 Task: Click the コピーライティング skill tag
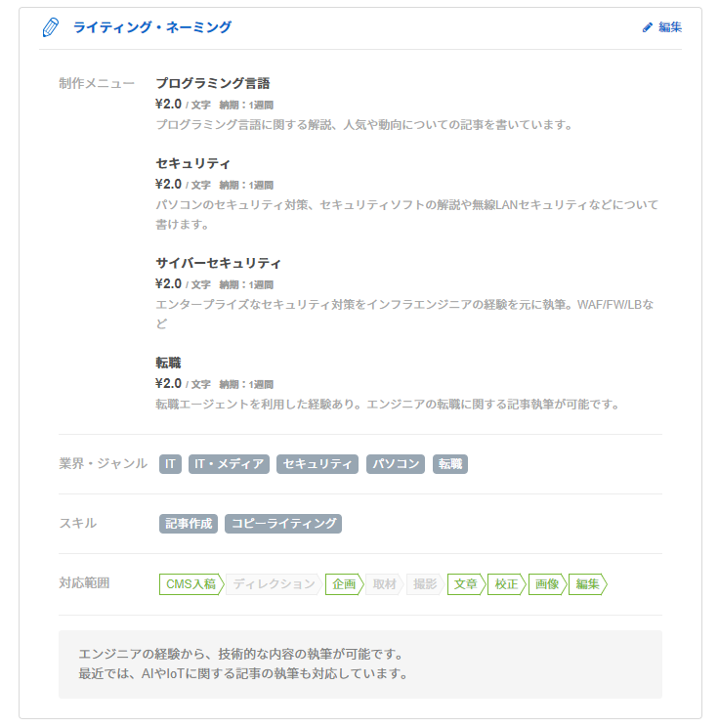click(x=283, y=524)
